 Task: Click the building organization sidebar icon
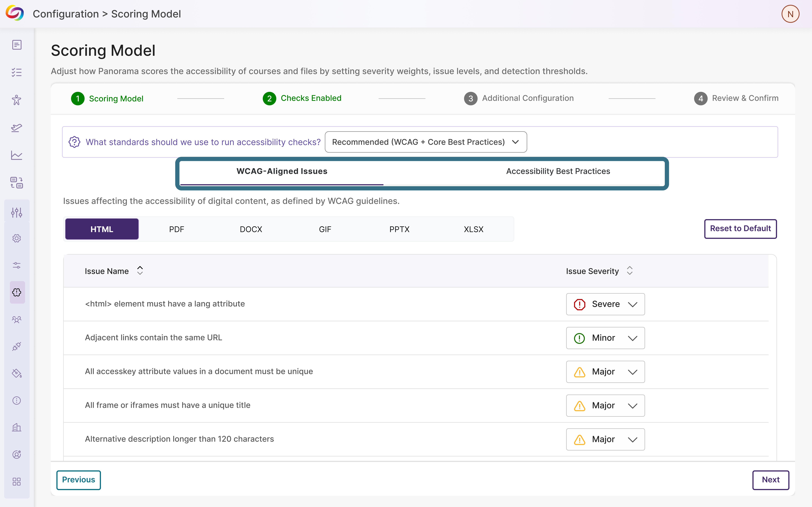(x=17, y=428)
